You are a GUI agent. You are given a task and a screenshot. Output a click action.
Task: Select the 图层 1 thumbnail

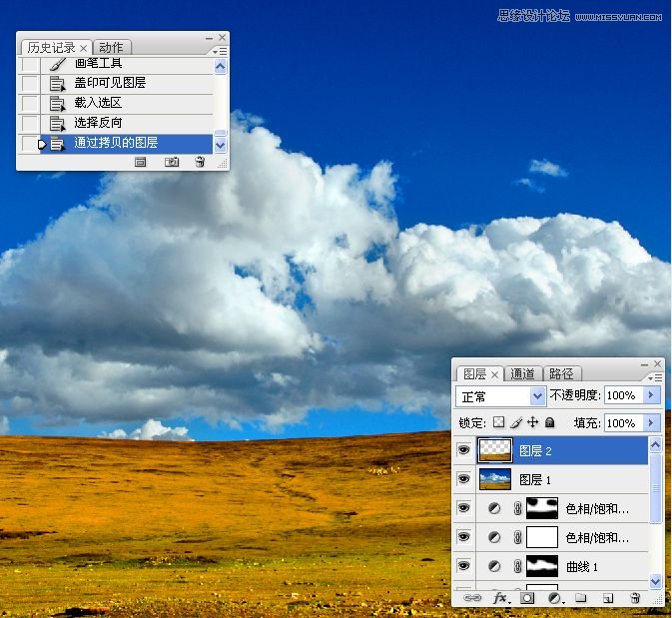[x=495, y=479]
